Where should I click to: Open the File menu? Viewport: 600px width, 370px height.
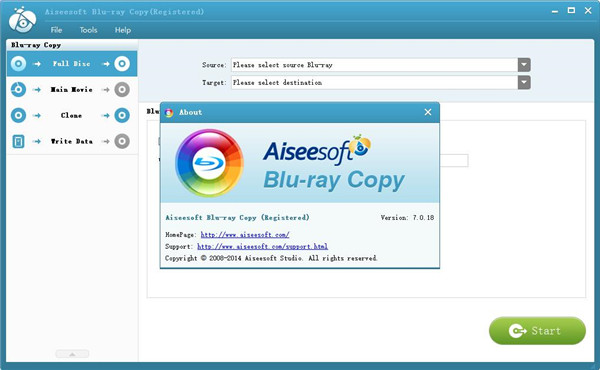56,30
